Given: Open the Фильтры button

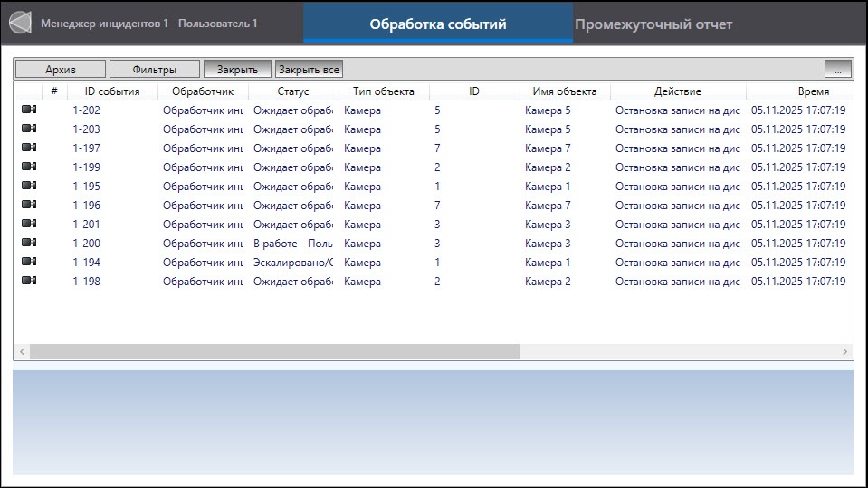Looking at the screenshot, I should (155, 69).
